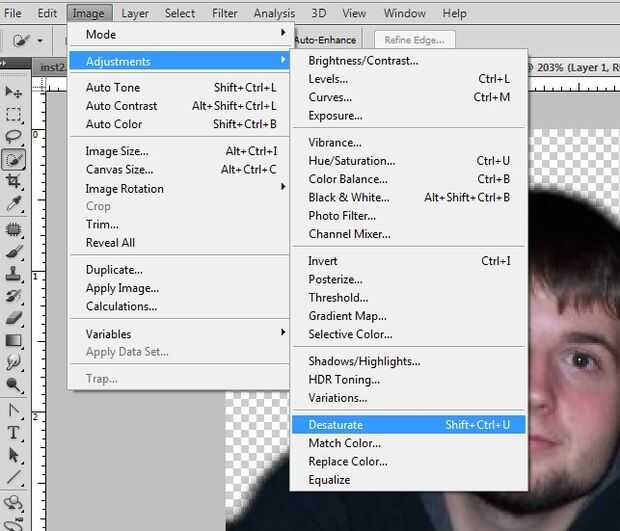
Task: Select Equalize adjustment
Action: click(408, 480)
